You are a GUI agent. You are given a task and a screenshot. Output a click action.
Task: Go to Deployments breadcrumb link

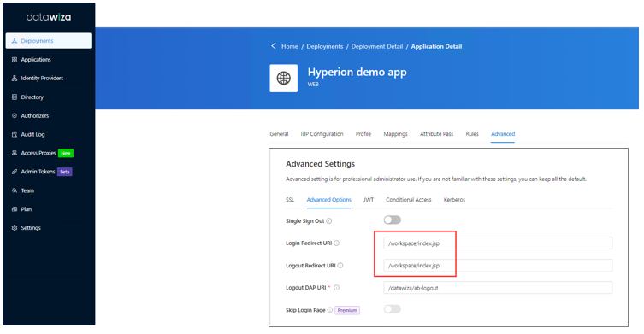[x=324, y=46]
